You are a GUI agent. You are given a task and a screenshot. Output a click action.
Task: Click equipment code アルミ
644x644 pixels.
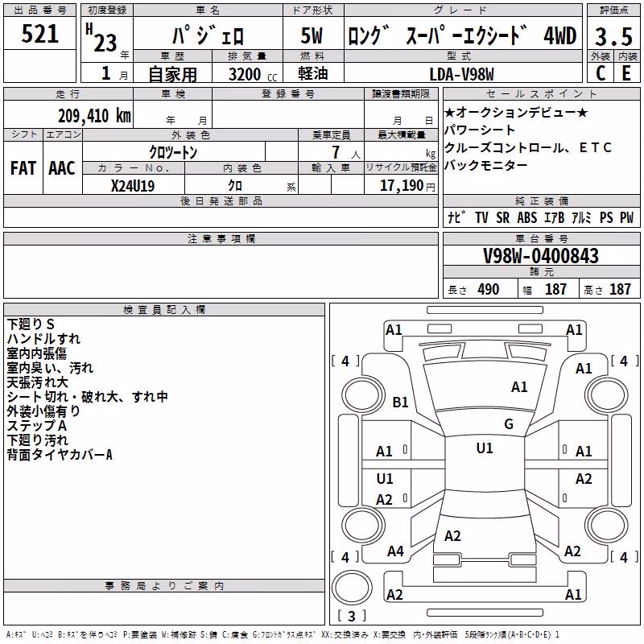coord(581,217)
